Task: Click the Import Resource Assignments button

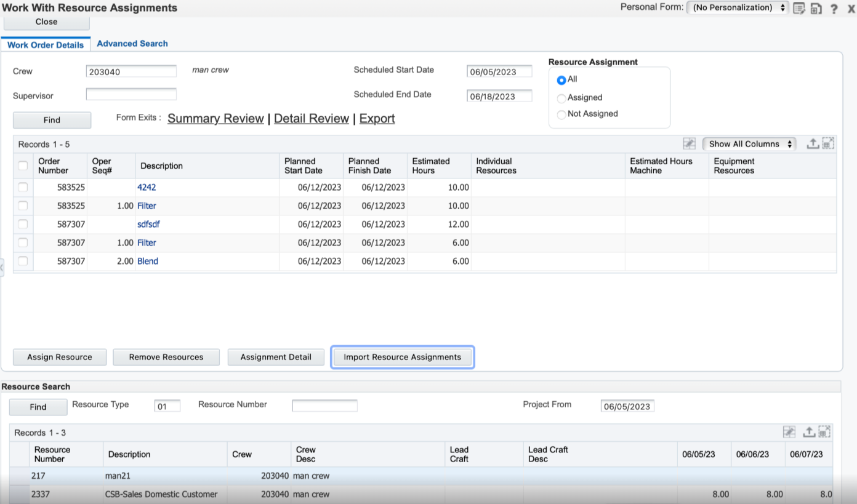Action: [x=402, y=357]
